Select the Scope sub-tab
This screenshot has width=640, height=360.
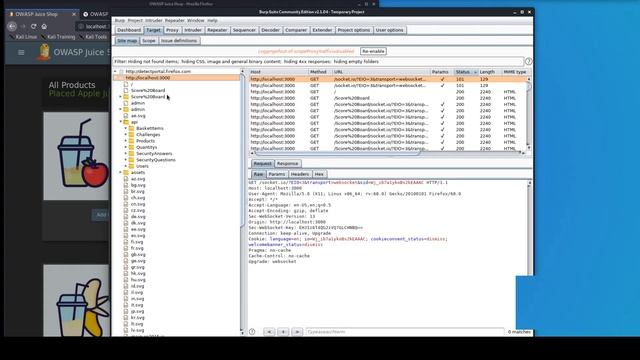coord(149,41)
